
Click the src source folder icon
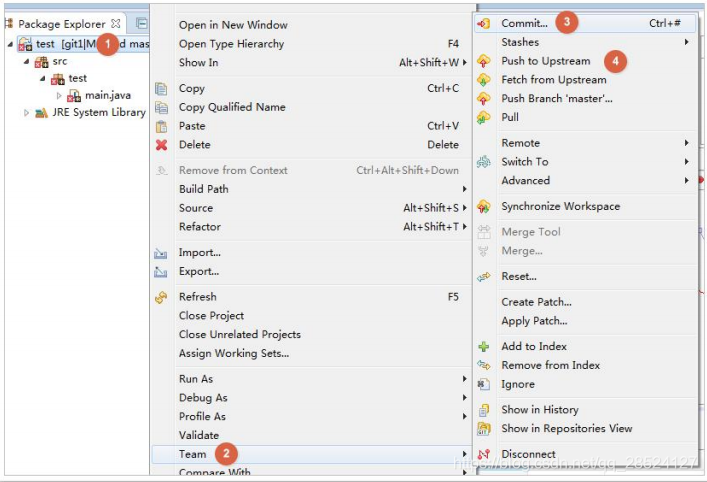coord(41,61)
